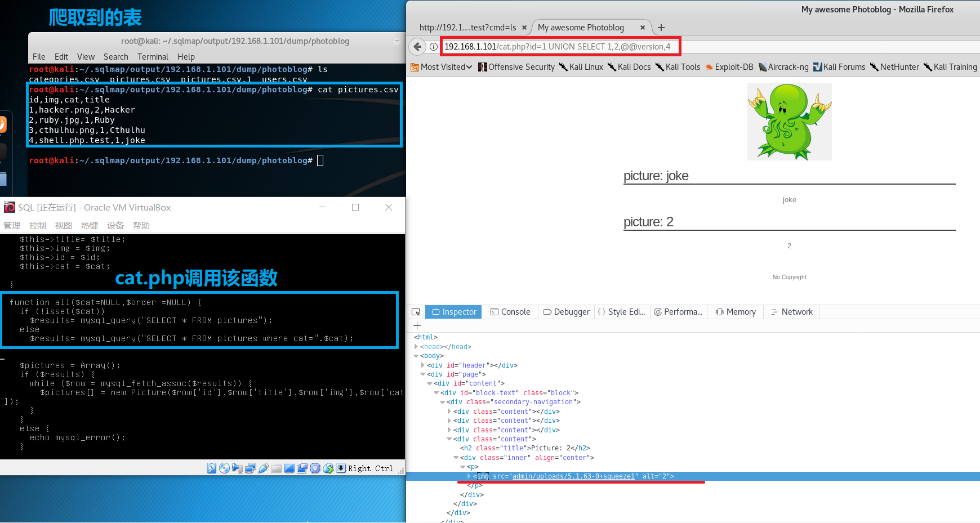Screen dimensions: 980x523
Task: Switch to the Network devtools tab
Action: point(792,312)
